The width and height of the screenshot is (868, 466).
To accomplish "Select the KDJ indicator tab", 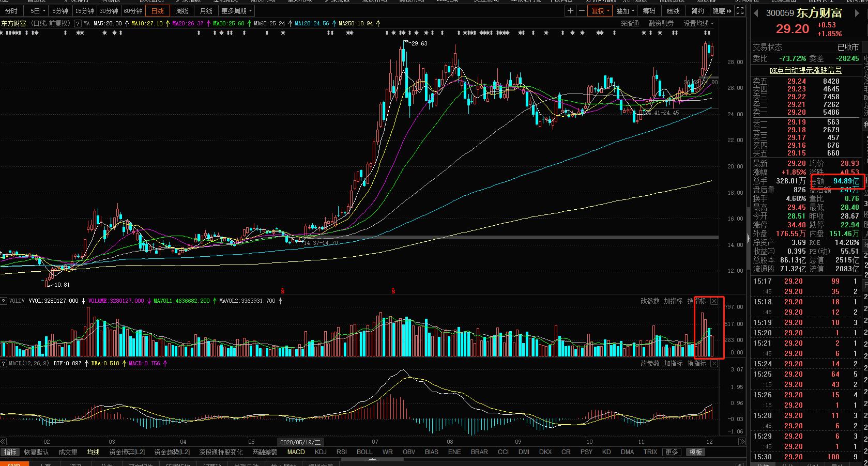I will 321,452.
